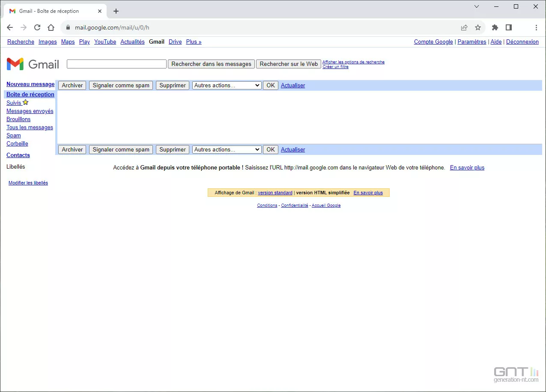546x392 pixels.
Task: Open the Brouillons folder
Action: coord(18,119)
